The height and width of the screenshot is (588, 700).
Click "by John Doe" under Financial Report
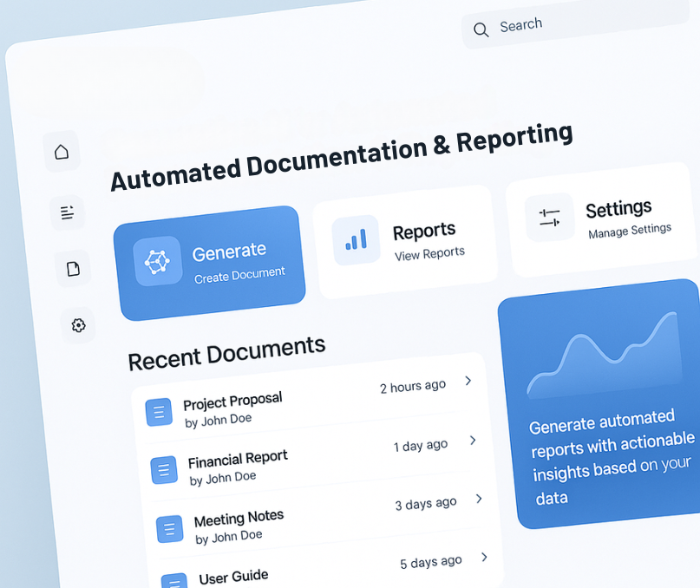(223, 479)
